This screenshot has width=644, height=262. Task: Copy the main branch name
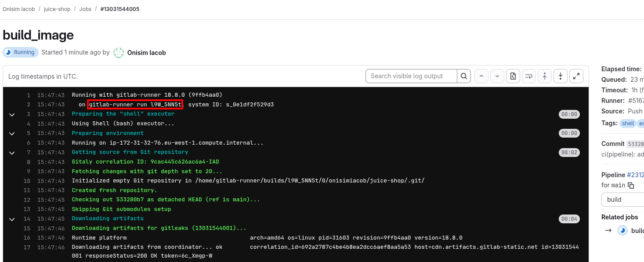(631, 186)
